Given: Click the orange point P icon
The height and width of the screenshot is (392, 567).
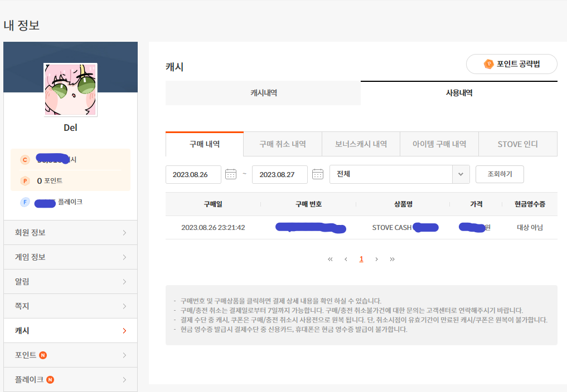Looking at the screenshot, I should coord(25,181).
